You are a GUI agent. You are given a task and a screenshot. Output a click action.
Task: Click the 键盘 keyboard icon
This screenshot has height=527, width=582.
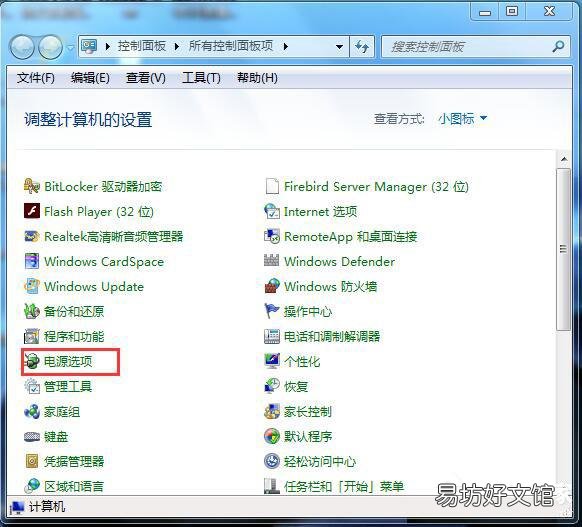[x=32, y=437]
